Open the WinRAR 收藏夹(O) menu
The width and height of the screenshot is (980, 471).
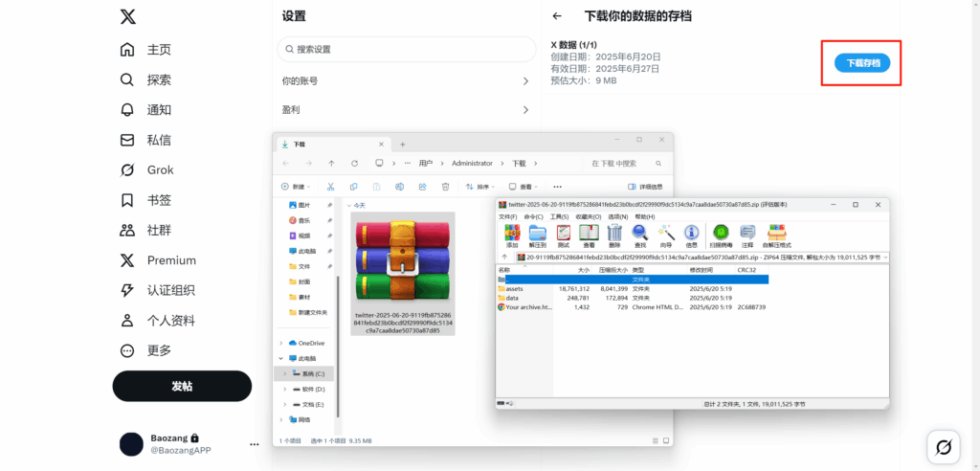pos(589,216)
